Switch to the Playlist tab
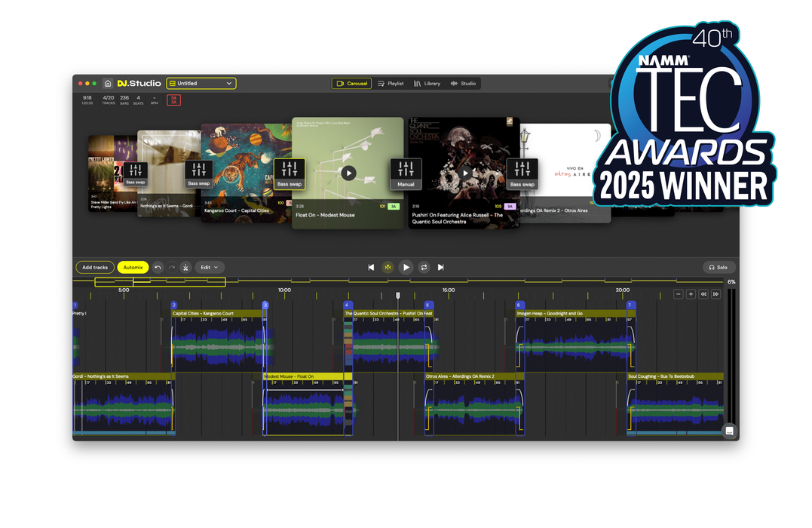 click(391, 84)
